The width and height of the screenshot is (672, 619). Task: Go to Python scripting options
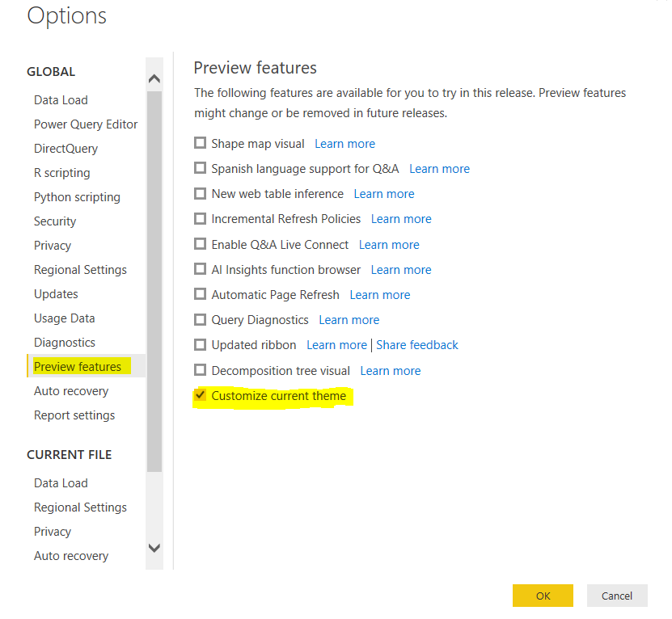tap(77, 197)
